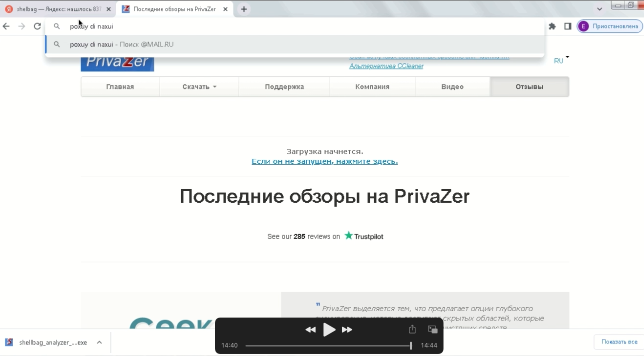Open a new browser tab
The width and height of the screenshot is (644, 356).
pos(244,9)
